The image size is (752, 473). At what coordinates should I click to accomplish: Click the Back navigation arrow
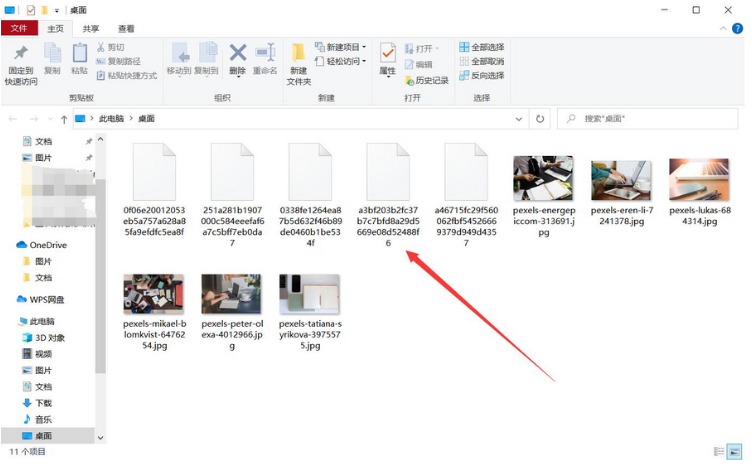[13, 119]
